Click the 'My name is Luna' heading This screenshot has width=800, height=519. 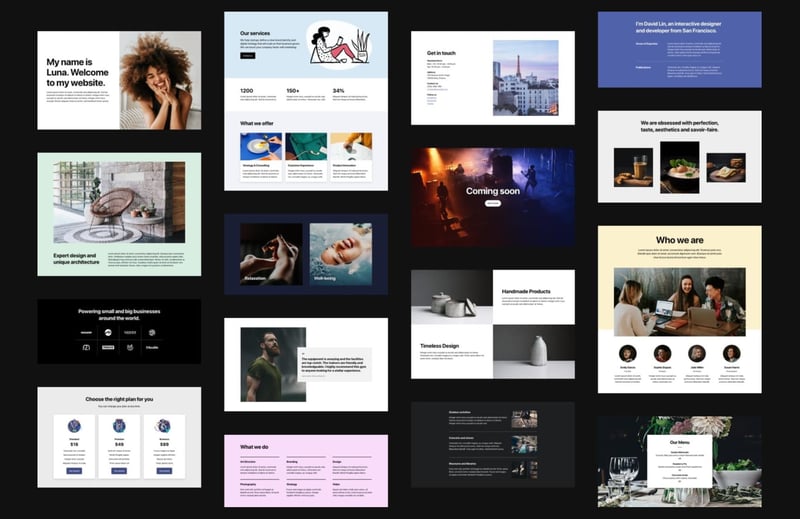[x=78, y=72]
